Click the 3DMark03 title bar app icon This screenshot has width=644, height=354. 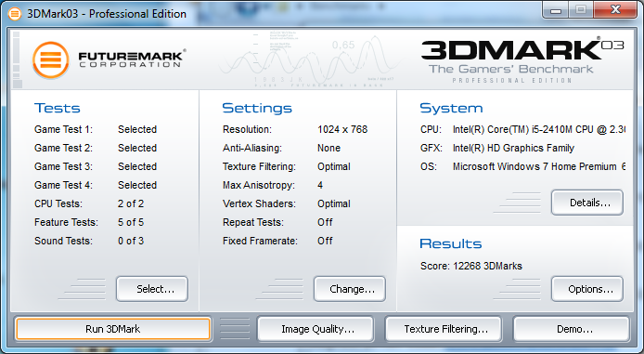(14, 14)
